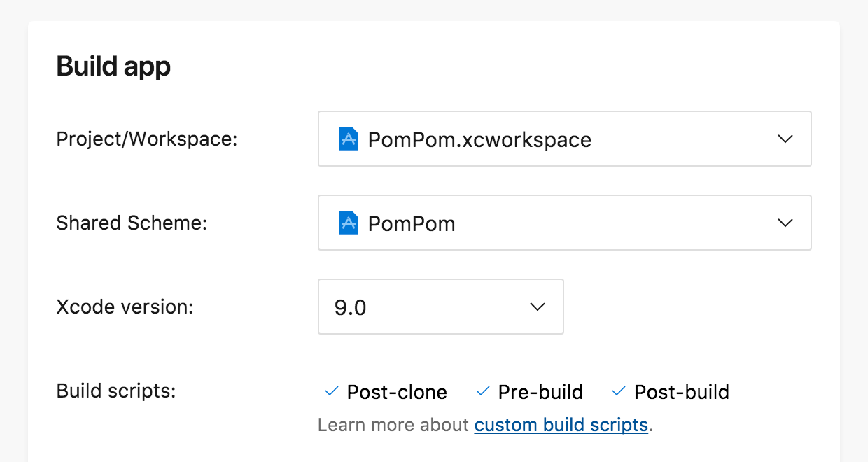868x462 pixels.
Task: Click the Build scripts field label
Action: click(x=116, y=391)
